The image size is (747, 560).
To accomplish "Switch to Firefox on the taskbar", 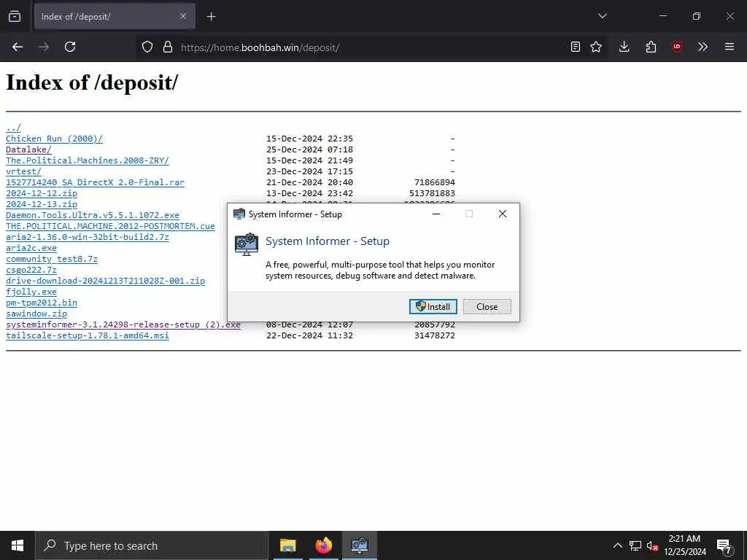I will tap(324, 545).
